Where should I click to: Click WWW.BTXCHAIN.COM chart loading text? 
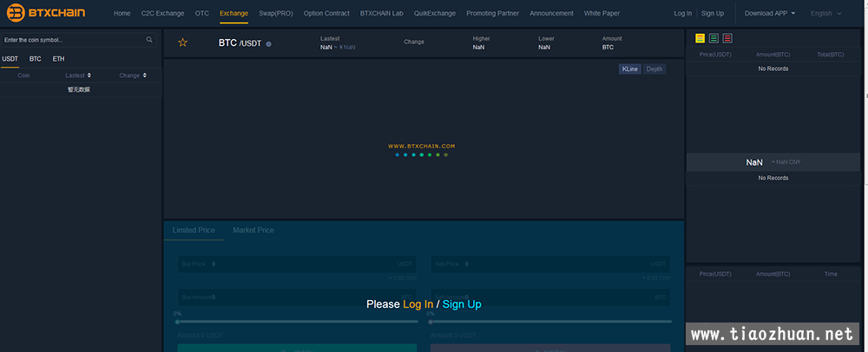coord(422,146)
